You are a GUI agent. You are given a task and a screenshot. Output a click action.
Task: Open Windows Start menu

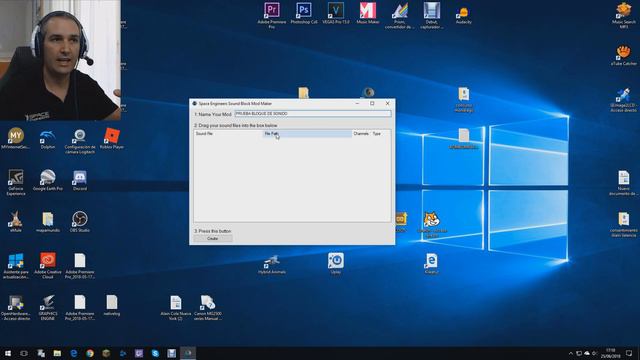8,353
